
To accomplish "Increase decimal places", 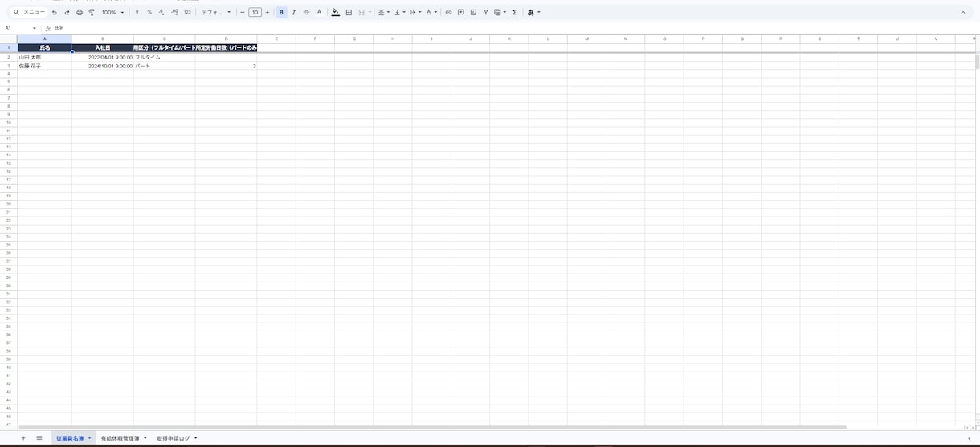I will [174, 12].
